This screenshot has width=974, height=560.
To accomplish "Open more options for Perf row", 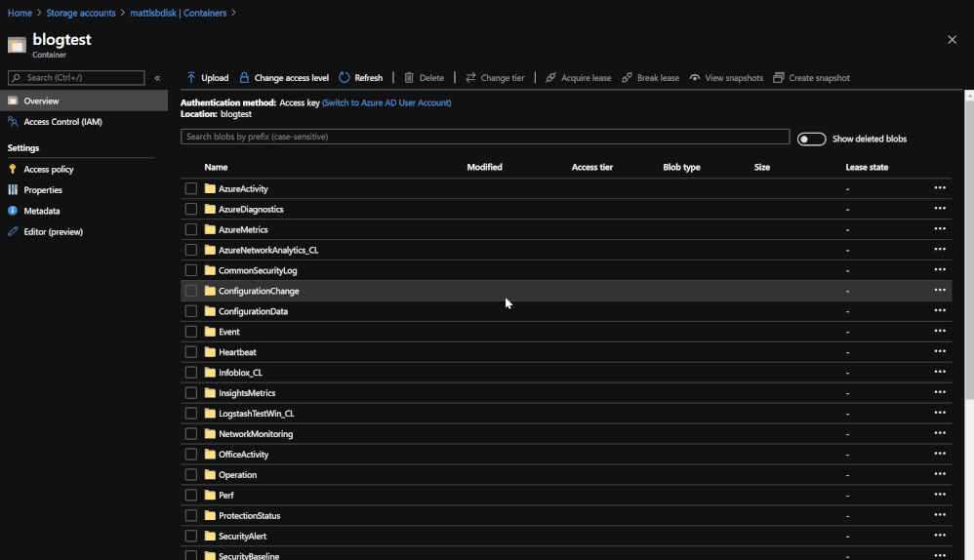I will point(940,495).
